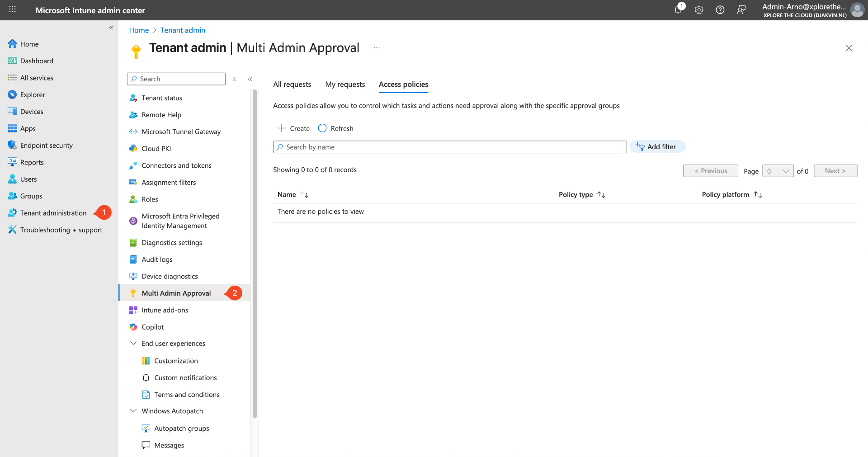
Task: Click the Search by name field
Action: 450,147
